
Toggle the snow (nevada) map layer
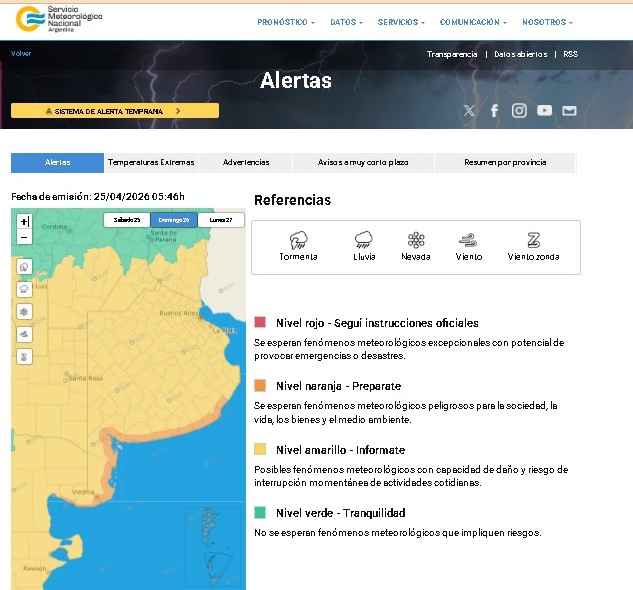[x=24, y=311]
